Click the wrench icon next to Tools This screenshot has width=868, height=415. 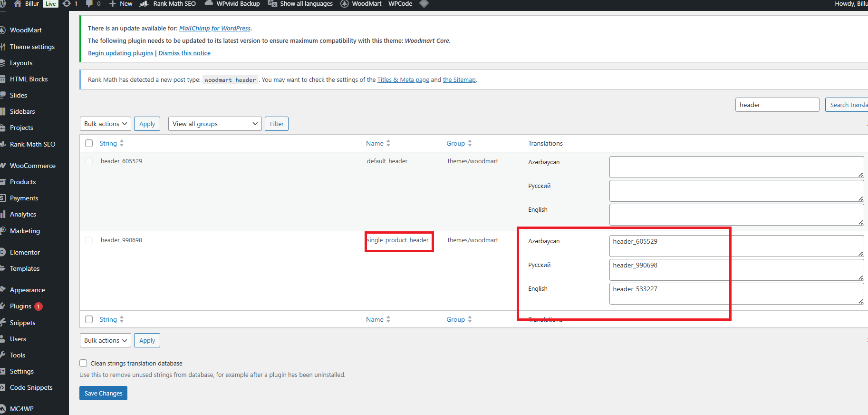[3, 355]
